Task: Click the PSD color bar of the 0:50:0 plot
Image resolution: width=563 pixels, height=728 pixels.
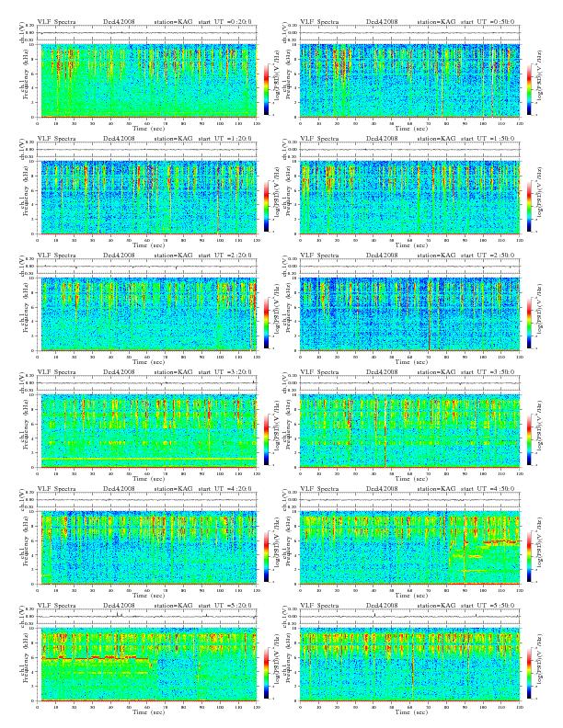Action: (x=530, y=89)
